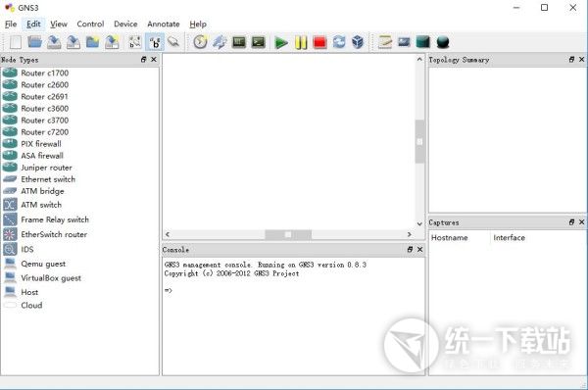The width and height of the screenshot is (588, 390).
Task: Toggle show interface labels 'b' icon
Action: tap(155, 42)
